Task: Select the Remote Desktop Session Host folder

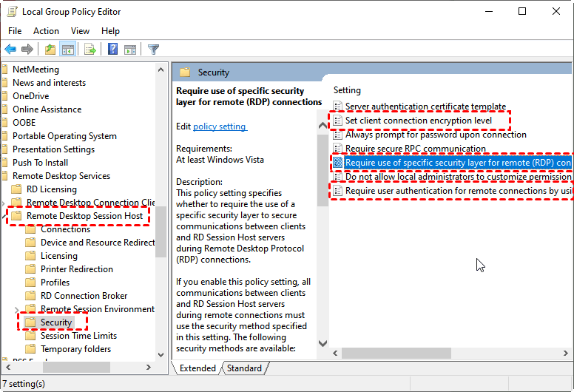Action: coord(84,216)
